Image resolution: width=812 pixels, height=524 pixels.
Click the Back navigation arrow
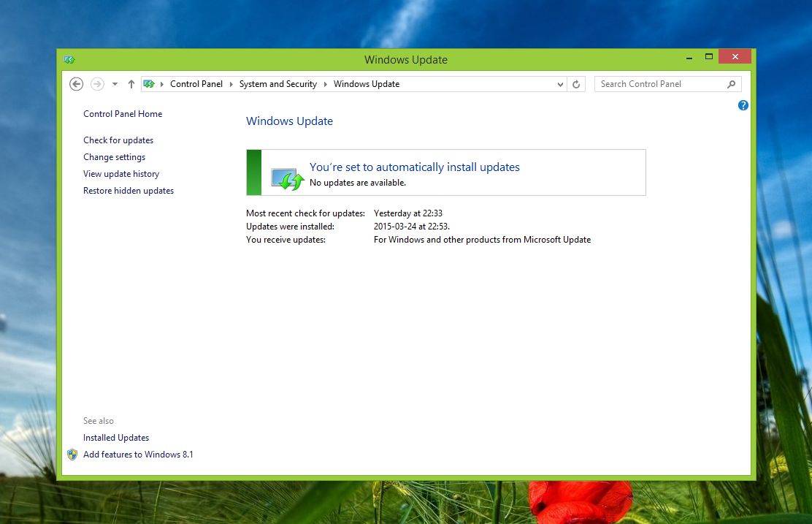(76, 84)
